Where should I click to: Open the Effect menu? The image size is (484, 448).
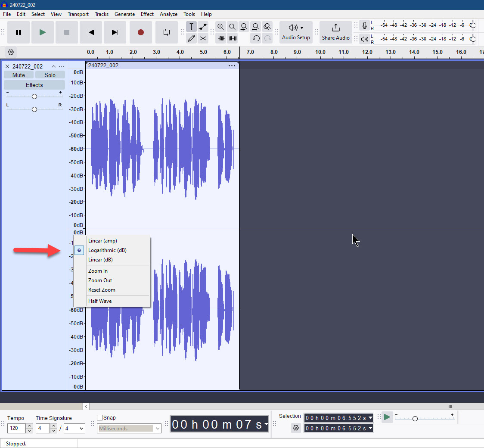point(147,14)
